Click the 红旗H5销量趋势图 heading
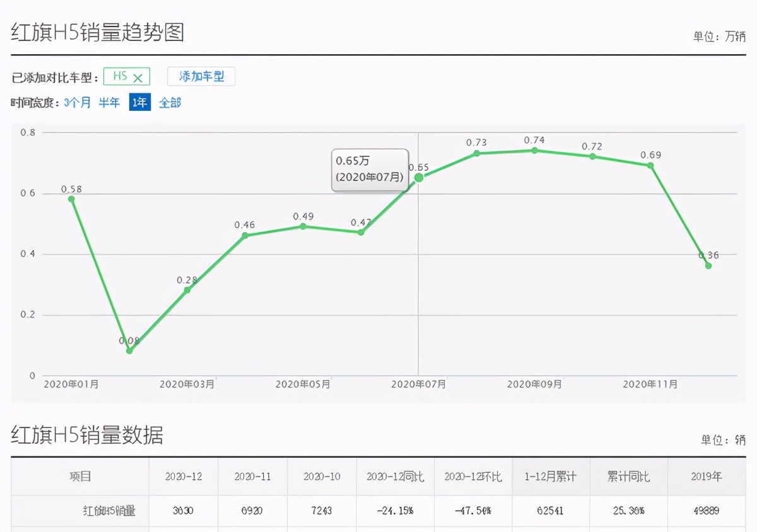The height and width of the screenshot is (532, 757). pos(98,32)
